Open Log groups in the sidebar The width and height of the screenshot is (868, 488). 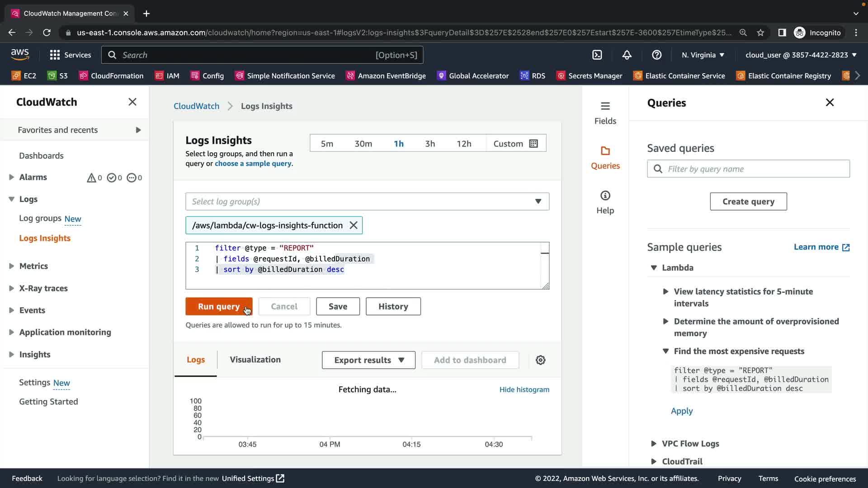coord(40,218)
